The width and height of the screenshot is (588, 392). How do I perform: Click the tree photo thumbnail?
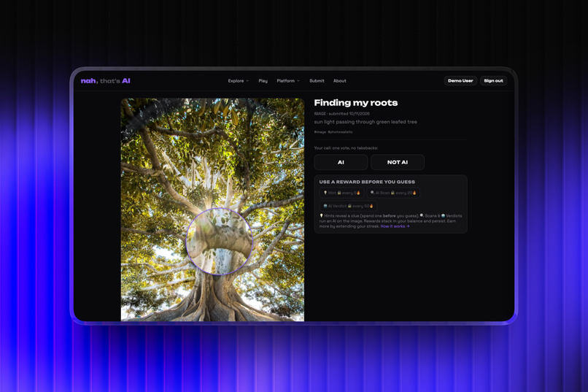(x=212, y=210)
